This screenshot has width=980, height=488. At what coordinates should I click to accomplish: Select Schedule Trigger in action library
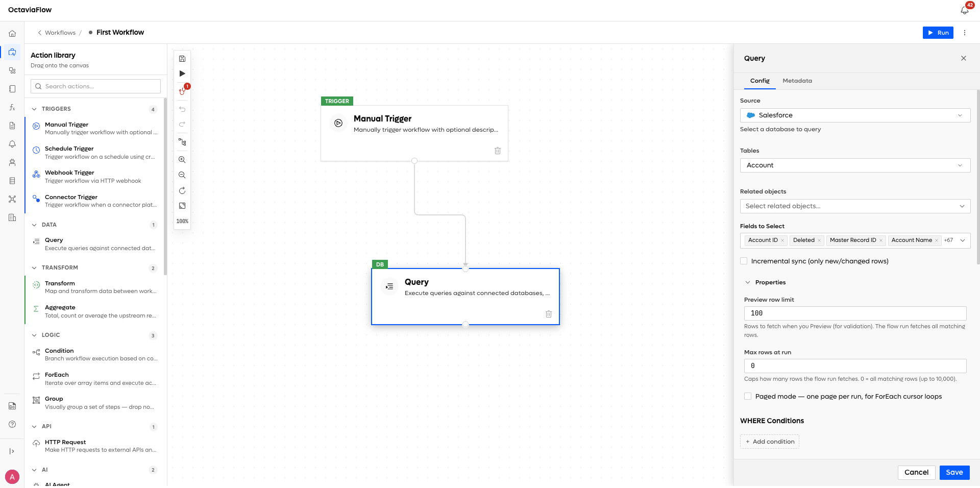[94, 153]
